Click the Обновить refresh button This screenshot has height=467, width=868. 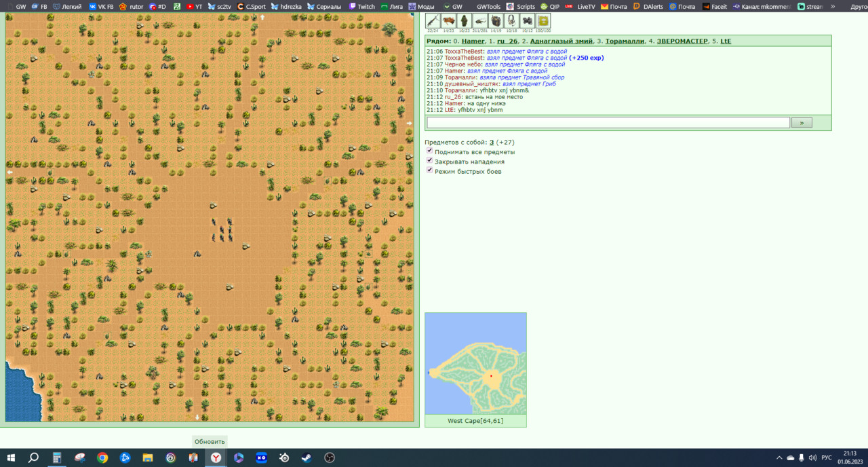(210, 441)
